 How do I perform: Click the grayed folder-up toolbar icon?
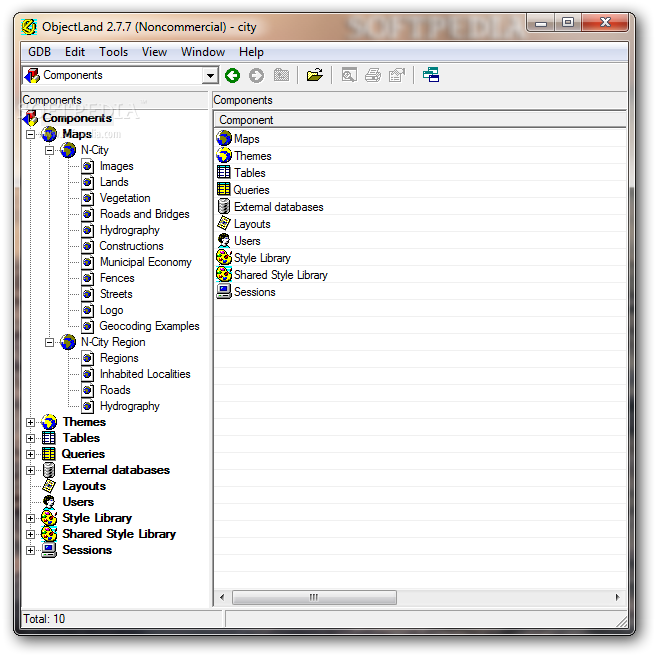click(x=281, y=75)
